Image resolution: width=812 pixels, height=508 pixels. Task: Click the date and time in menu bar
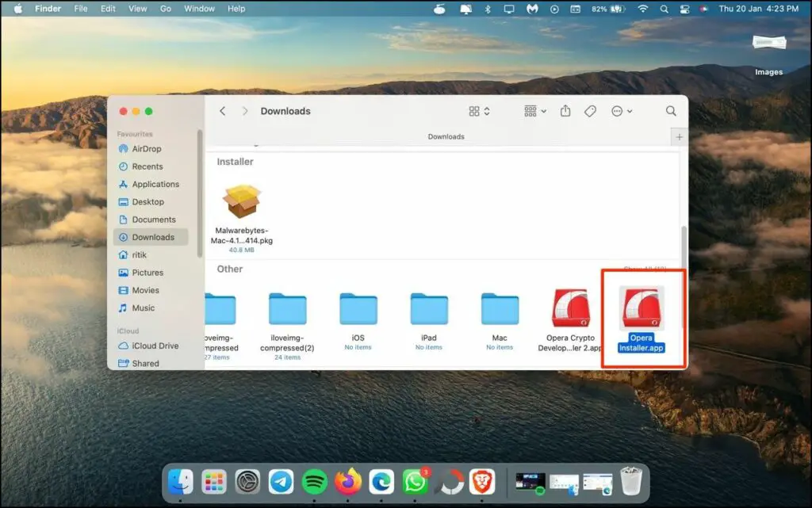(x=759, y=9)
